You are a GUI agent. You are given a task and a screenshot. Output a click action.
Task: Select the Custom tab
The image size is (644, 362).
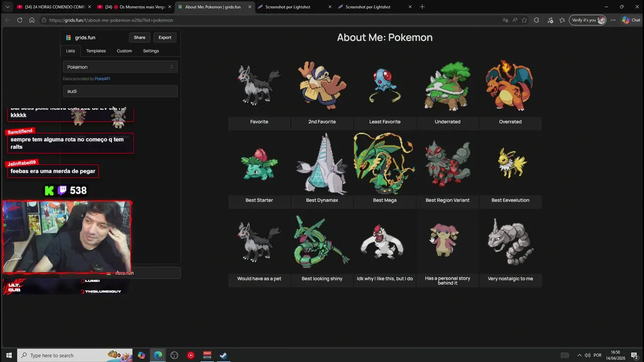point(124,51)
